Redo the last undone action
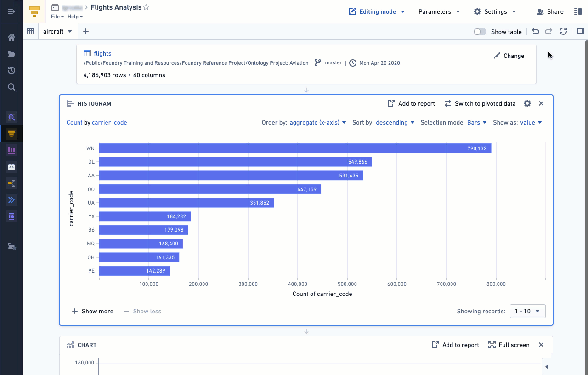Screen dimensions: 588x375 548,31
